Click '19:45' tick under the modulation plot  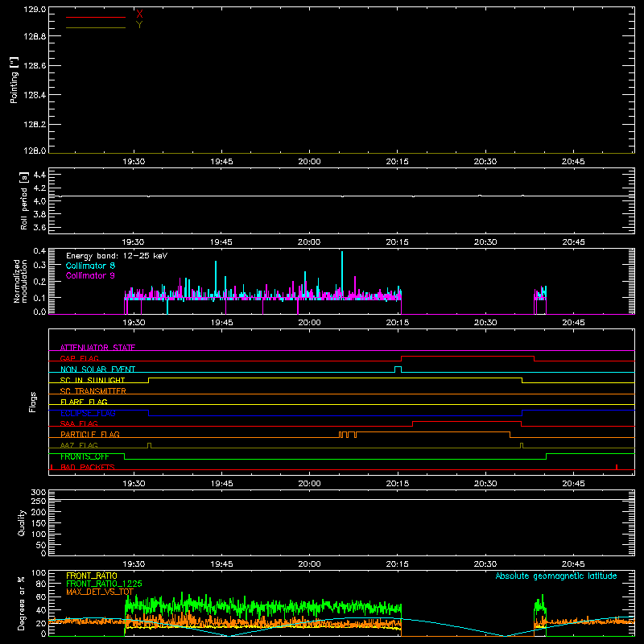tap(222, 323)
